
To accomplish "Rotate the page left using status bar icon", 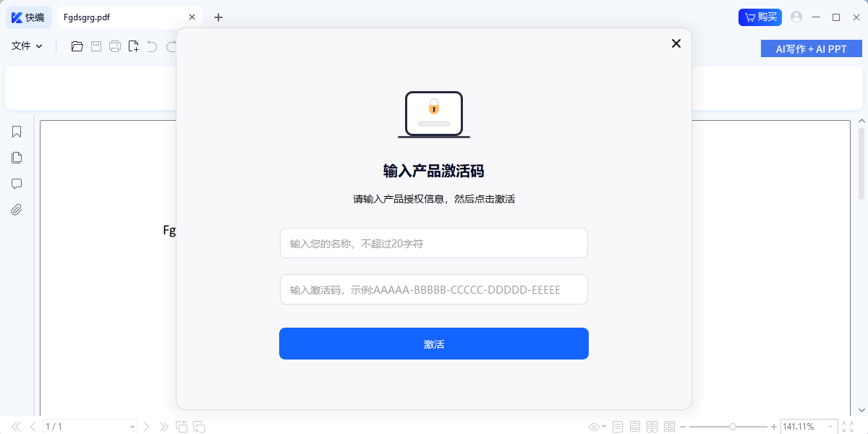I will pyautogui.click(x=182, y=427).
